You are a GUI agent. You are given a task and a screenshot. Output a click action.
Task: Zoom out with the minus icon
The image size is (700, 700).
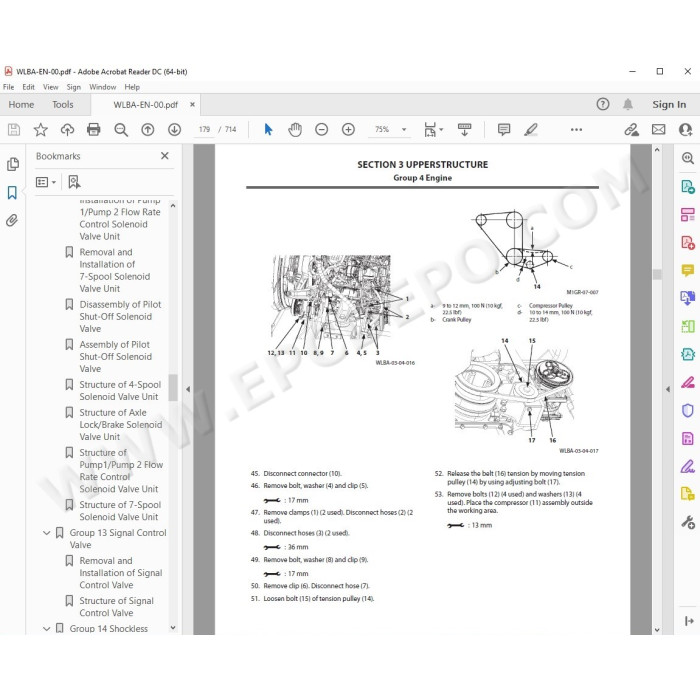[x=321, y=129]
